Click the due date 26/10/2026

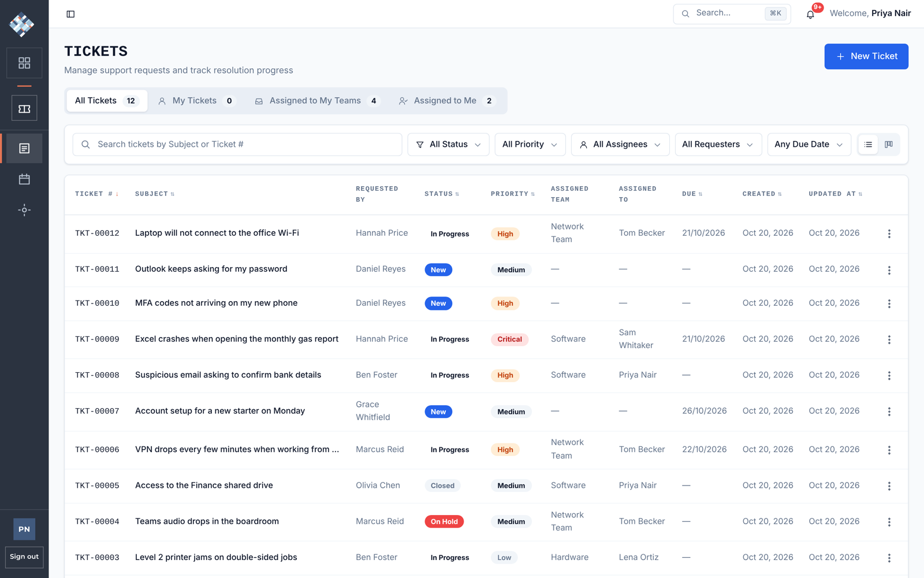(705, 411)
